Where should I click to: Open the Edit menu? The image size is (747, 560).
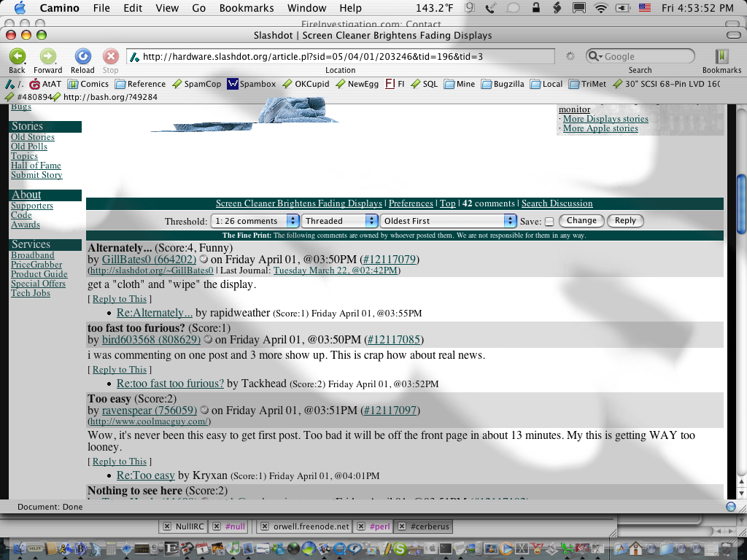pos(133,8)
